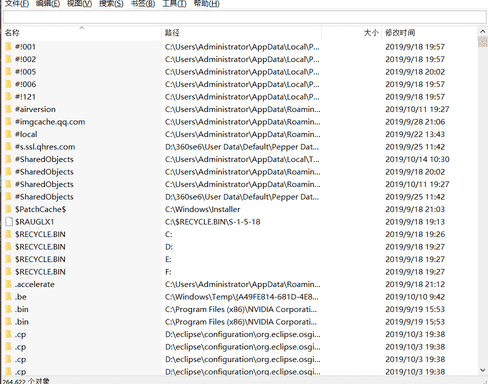The width and height of the screenshot is (488, 384).
Task: Select the .accelerate name text
Action: (x=35, y=284)
